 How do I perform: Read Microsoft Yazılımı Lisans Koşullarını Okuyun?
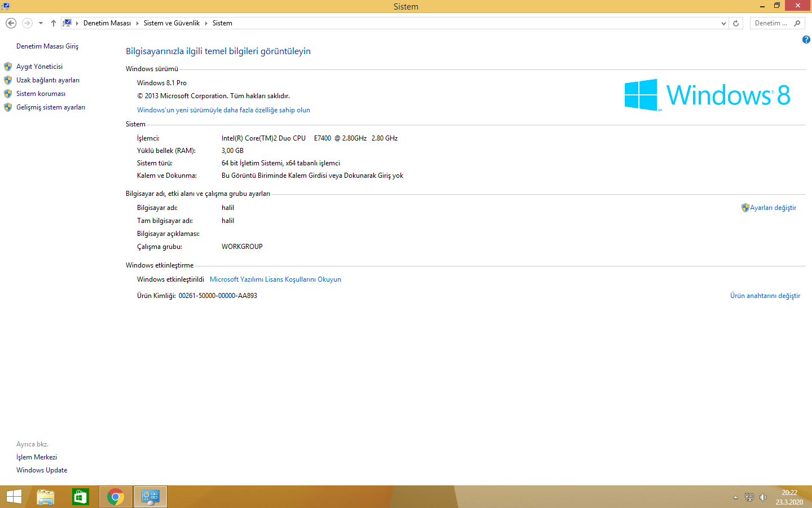tap(275, 279)
